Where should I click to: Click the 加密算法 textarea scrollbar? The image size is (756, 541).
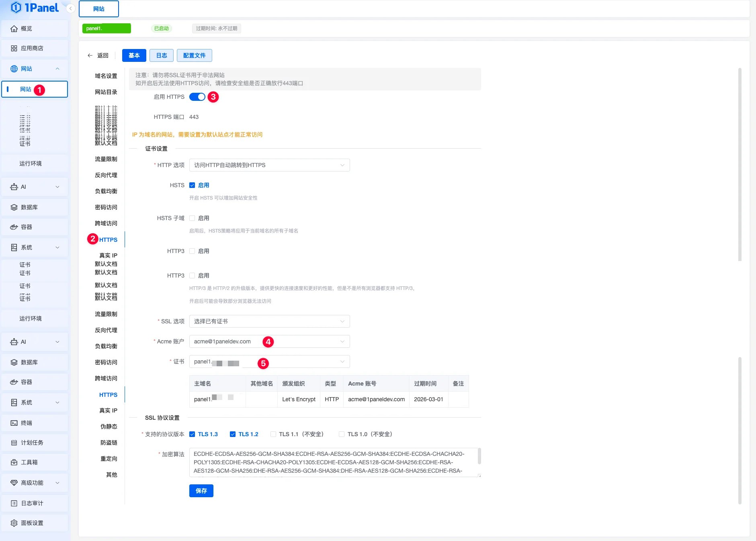click(479, 457)
